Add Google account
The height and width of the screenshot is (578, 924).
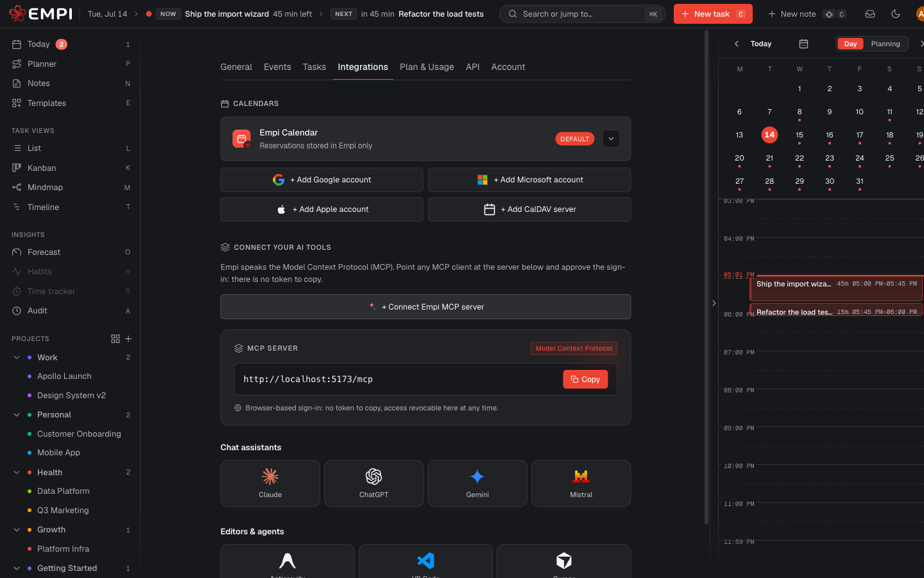[x=321, y=180]
